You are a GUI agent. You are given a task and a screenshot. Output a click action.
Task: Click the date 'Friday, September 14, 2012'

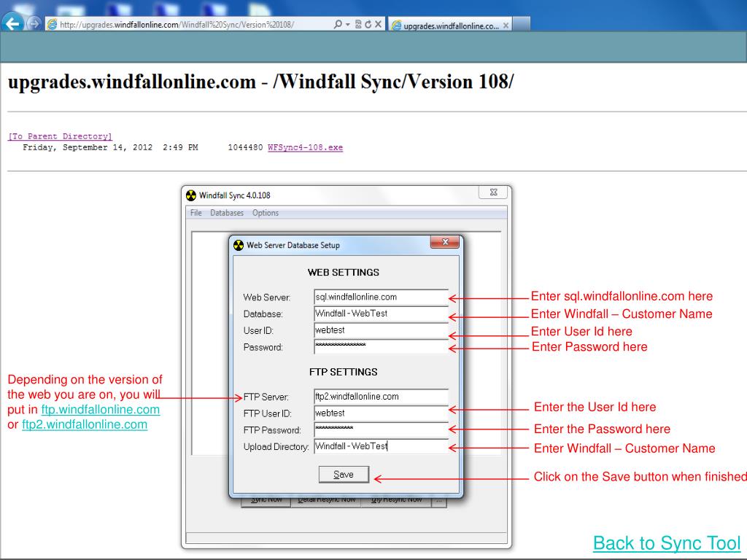pos(88,147)
